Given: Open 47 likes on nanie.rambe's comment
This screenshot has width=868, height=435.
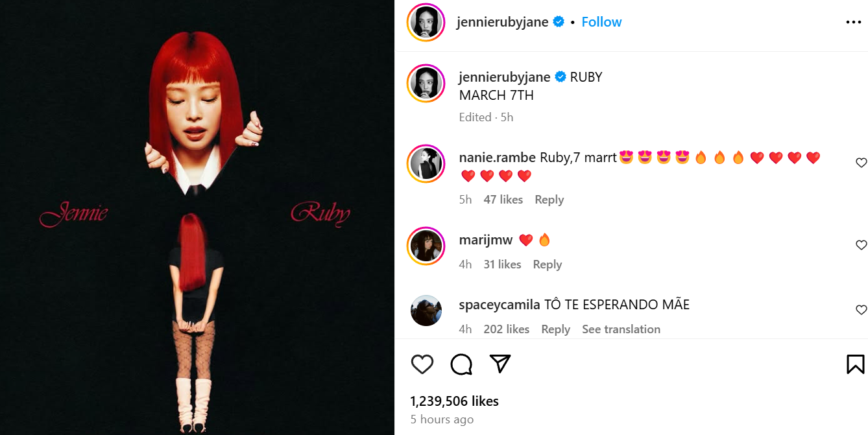Looking at the screenshot, I should (x=503, y=199).
